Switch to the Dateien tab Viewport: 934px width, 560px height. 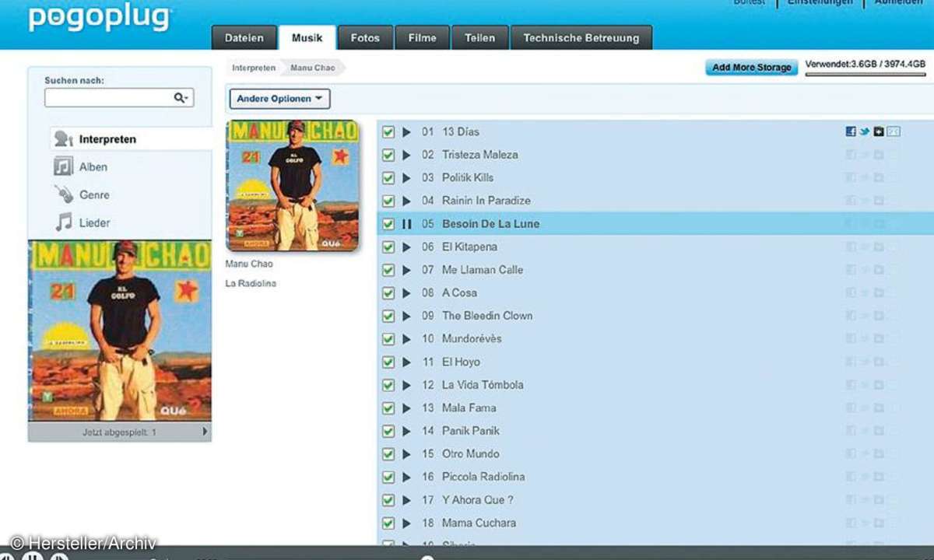coord(244,37)
